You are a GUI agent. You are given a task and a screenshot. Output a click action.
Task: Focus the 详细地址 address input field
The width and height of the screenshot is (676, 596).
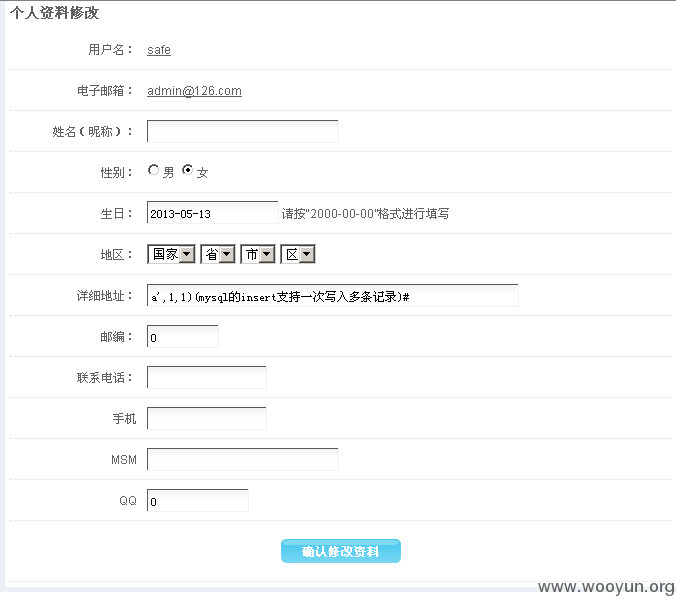coord(332,296)
